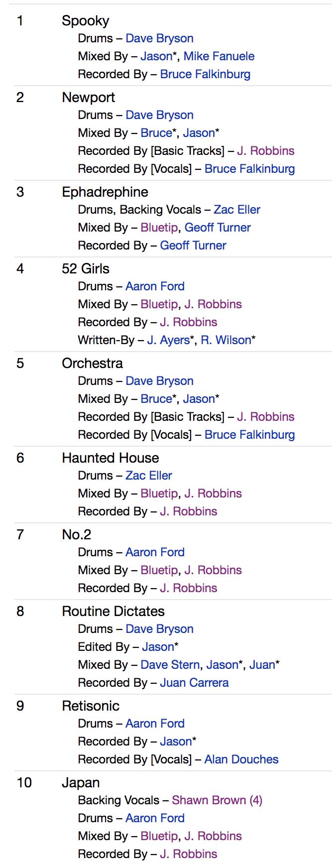Open Bluetip link in Ephadrephine's Mixed By line
This screenshot has height=868, width=332.
click(x=159, y=228)
